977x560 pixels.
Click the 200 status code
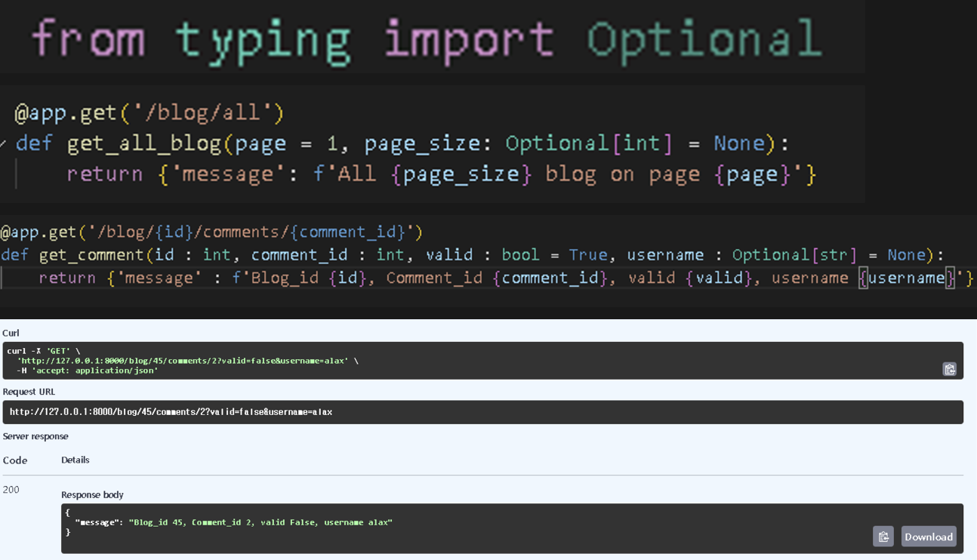coord(11,490)
